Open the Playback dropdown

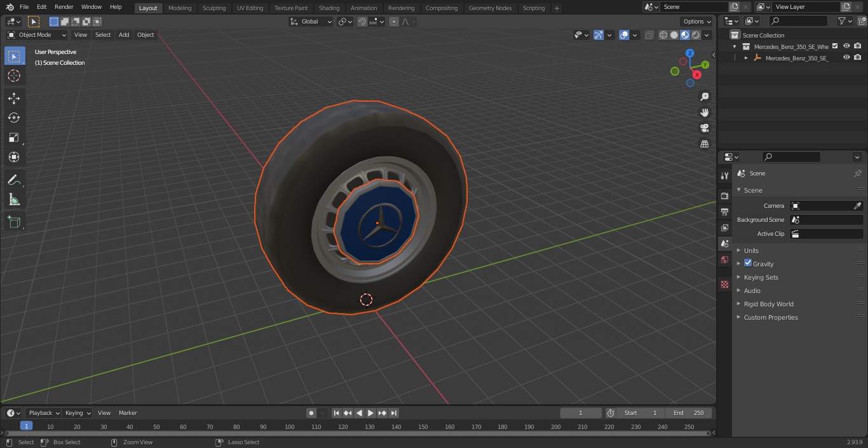tap(43, 413)
